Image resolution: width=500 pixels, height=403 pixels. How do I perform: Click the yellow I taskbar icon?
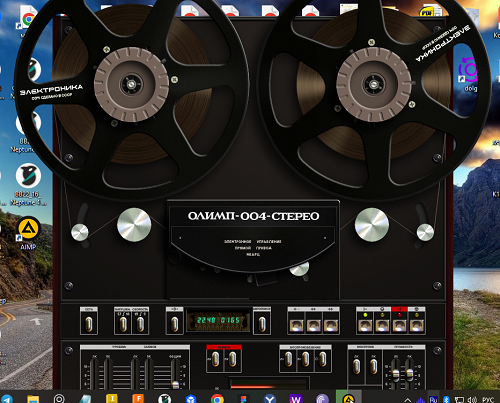click(112, 399)
